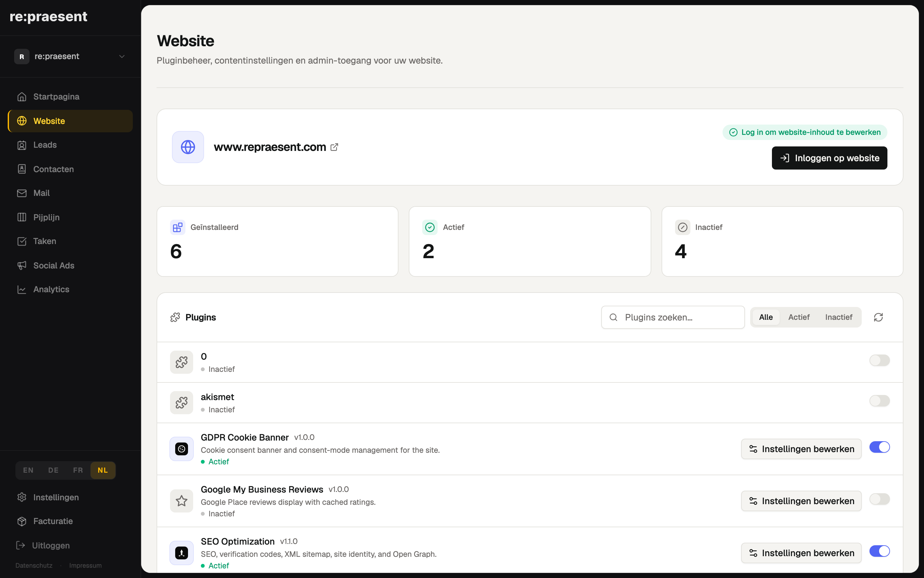The width and height of the screenshot is (924, 578).
Task: Click the akismet plugin name
Action: 217,397
